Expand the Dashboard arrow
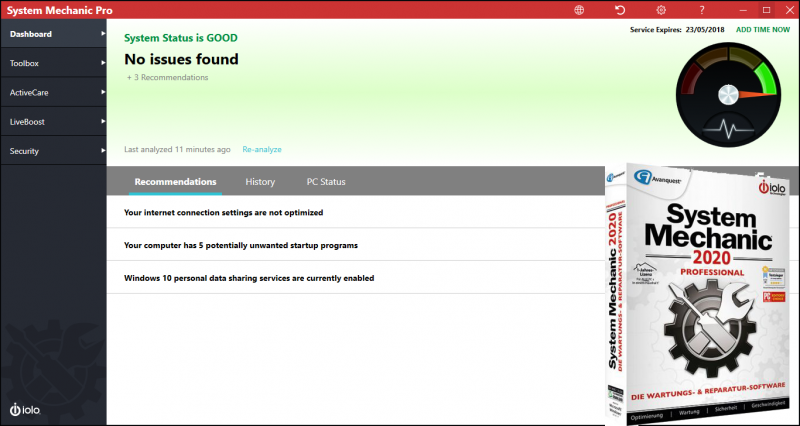 click(103, 34)
